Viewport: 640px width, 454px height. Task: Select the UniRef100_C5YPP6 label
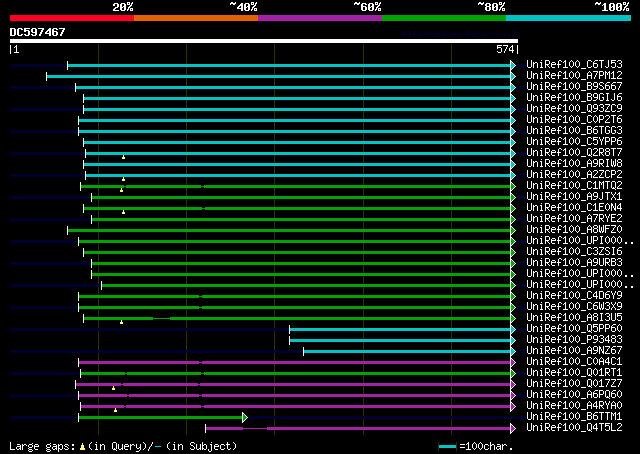pyautogui.click(x=574, y=142)
